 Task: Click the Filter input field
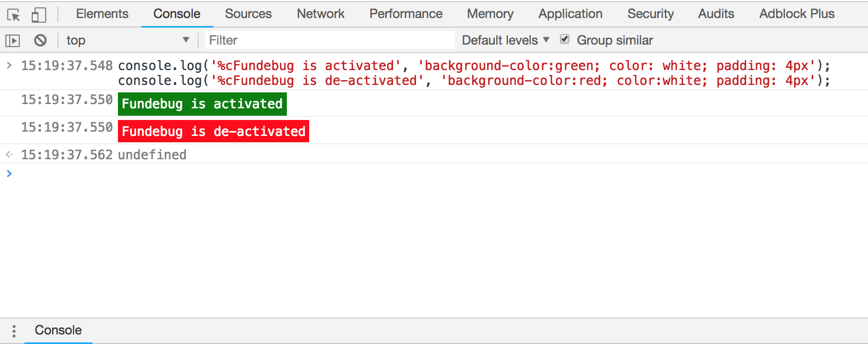(x=329, y=40)
